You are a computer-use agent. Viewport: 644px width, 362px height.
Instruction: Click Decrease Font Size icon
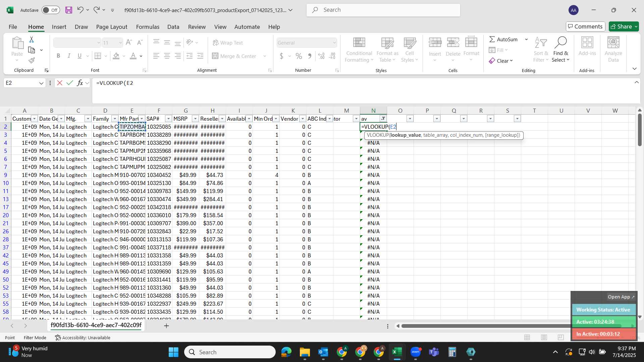[x=140, y=43]
